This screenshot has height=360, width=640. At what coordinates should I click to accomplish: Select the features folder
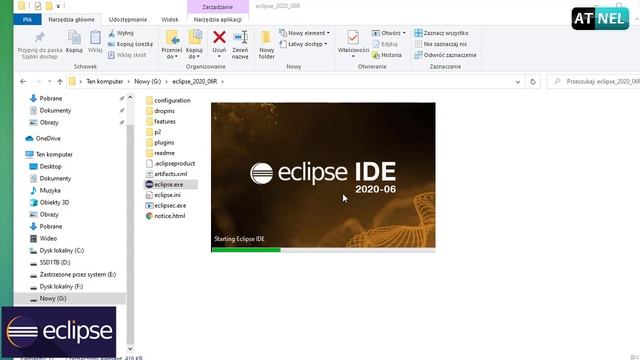point(164,122)
